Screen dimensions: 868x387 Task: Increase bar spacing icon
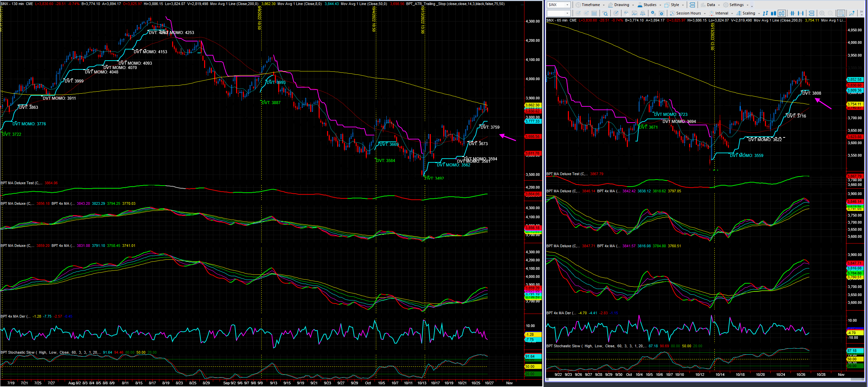click(x=801, y=13)
